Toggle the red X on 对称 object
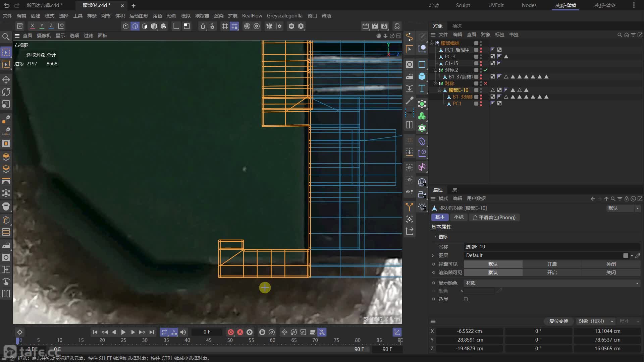Image resolution: width=644 pixels, height=362 pixels. pyautogui.click(x=485, y=83)
